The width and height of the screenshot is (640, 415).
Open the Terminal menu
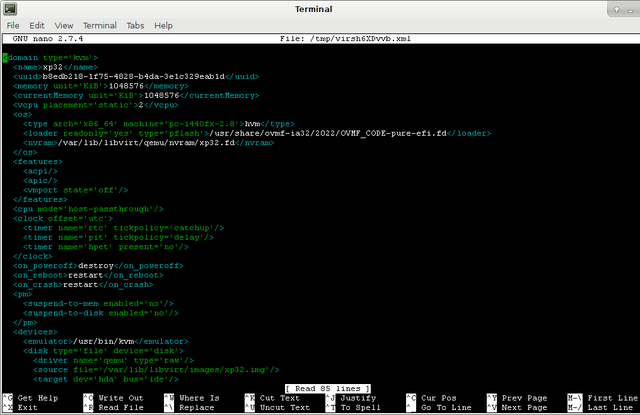click(x=100, y=25)
